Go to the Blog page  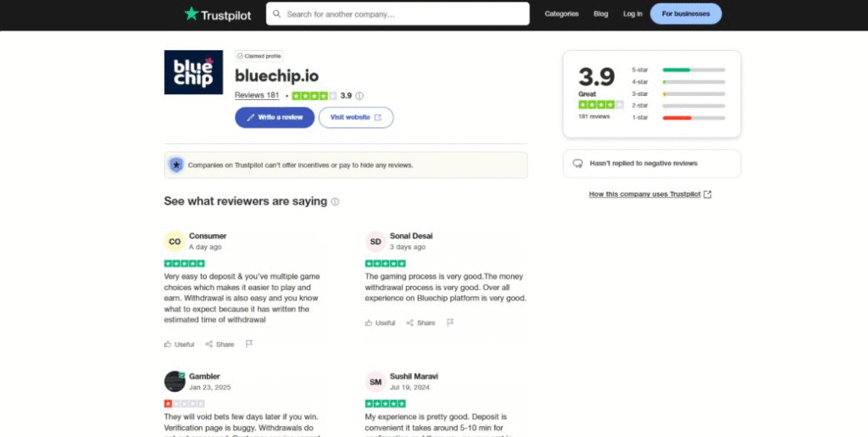click(601, 14)
